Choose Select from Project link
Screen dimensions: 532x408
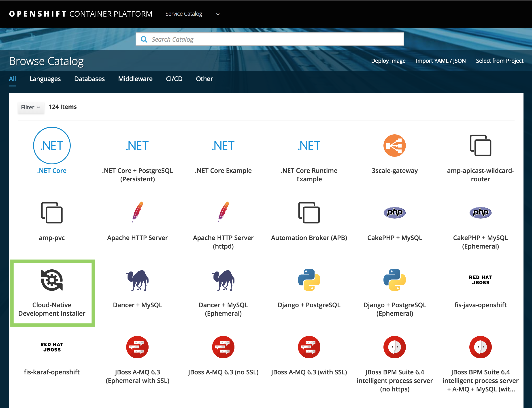(x=500, y=61)
